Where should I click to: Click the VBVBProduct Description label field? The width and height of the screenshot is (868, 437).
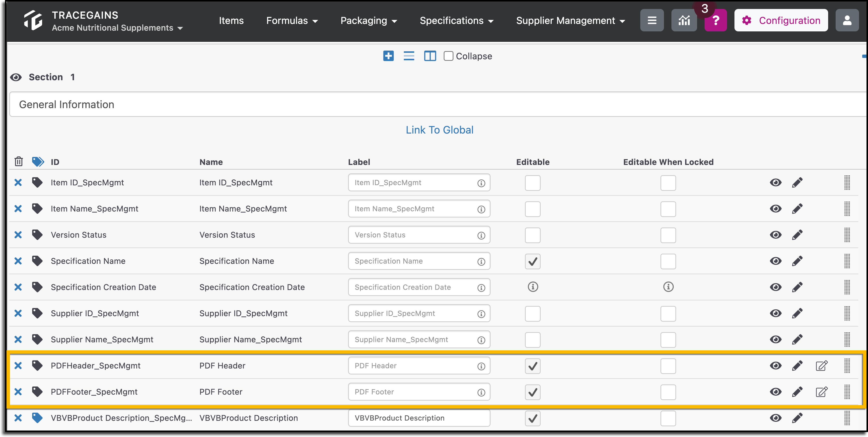[419, 418]
